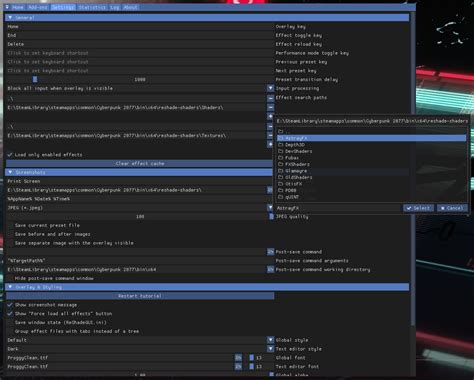Browse for the Post-save command file
Screen dimensions: 474x380
(x=270, y=252)
